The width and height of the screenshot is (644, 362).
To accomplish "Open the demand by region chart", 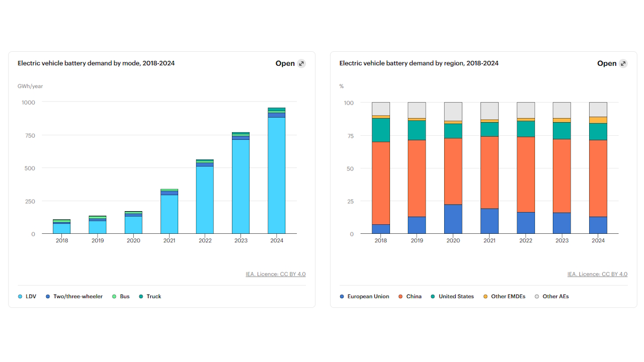I will tap(606, 63).
